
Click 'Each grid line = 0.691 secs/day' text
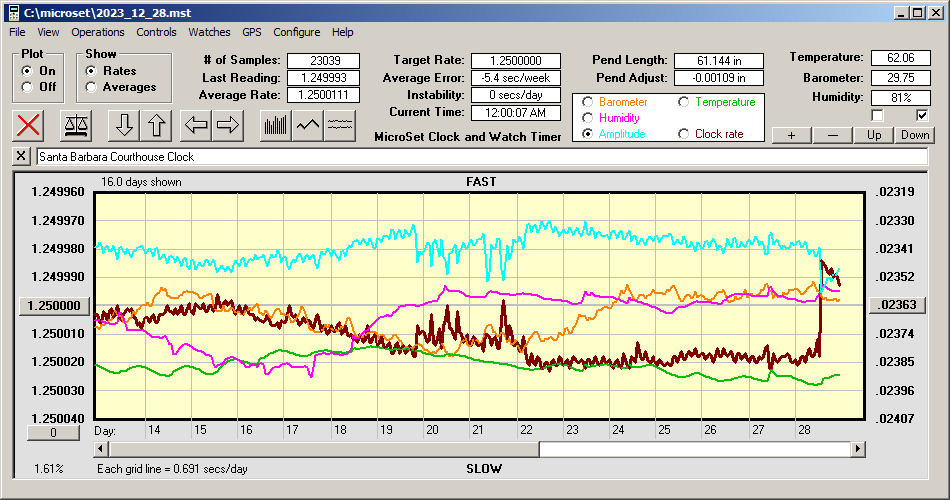click(172, 469)
